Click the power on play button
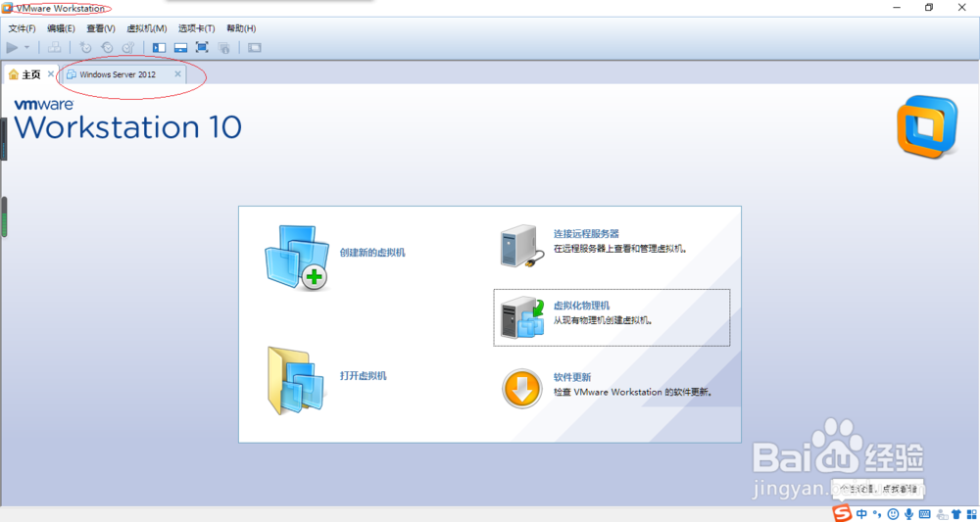 (x=12, y=47)
